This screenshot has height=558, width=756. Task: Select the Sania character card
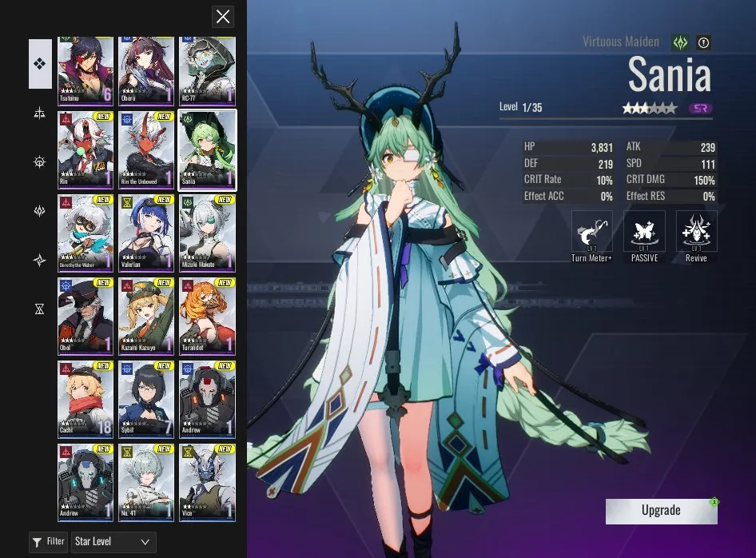click(207, 150)
